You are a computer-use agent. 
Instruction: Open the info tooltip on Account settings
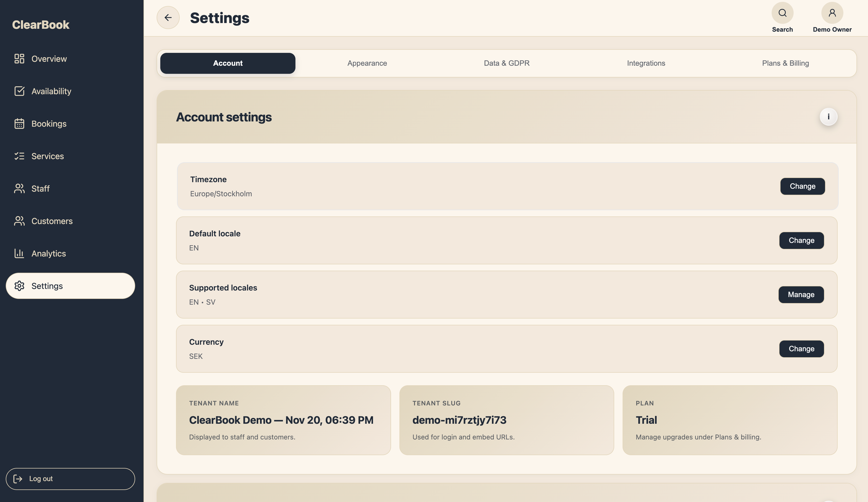pos(829,117)
